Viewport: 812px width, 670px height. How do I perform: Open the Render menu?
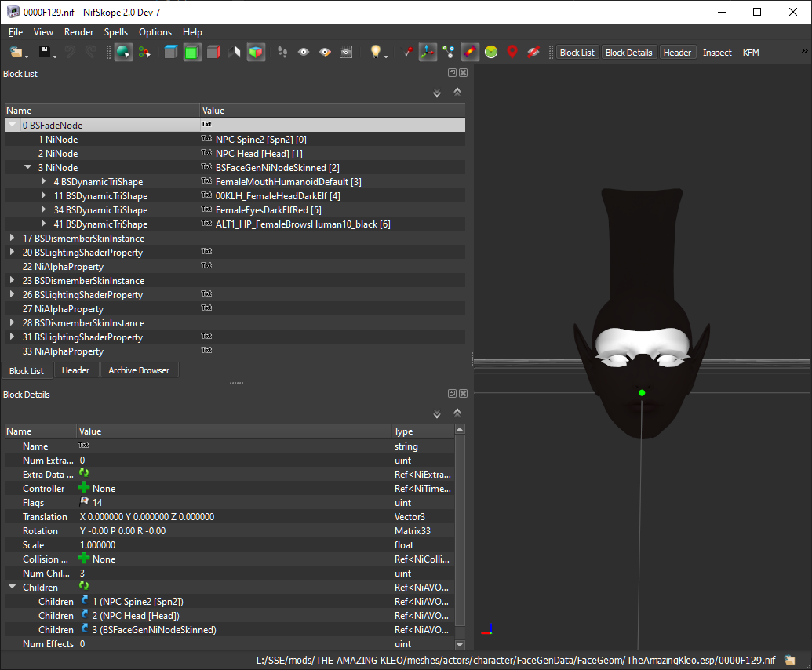[x=78, y=32]
